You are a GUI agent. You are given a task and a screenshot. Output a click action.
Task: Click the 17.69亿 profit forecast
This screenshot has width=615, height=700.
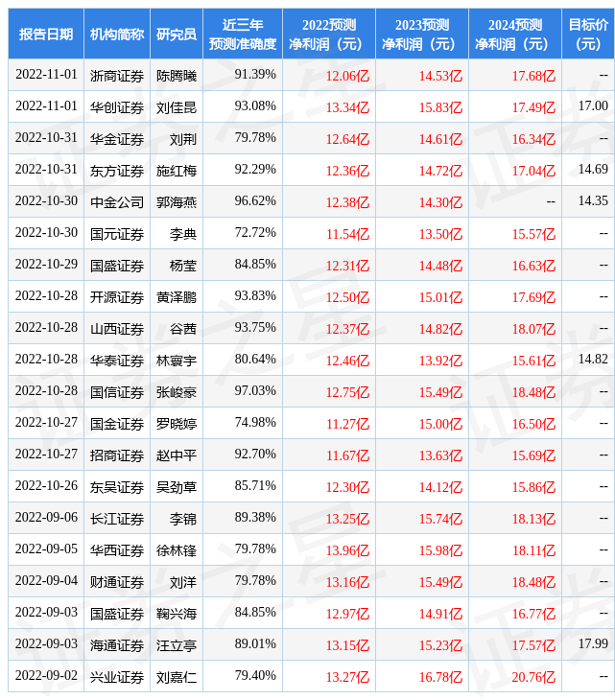533,298
